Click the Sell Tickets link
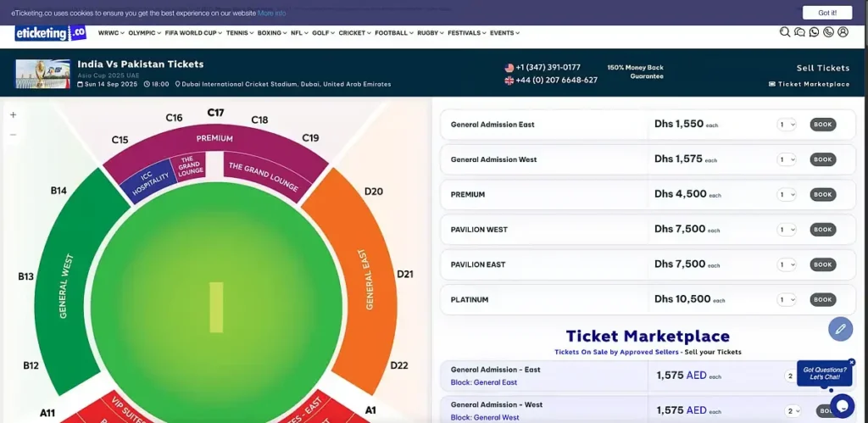This screenshot has width=868, height=423. [822, 68]
